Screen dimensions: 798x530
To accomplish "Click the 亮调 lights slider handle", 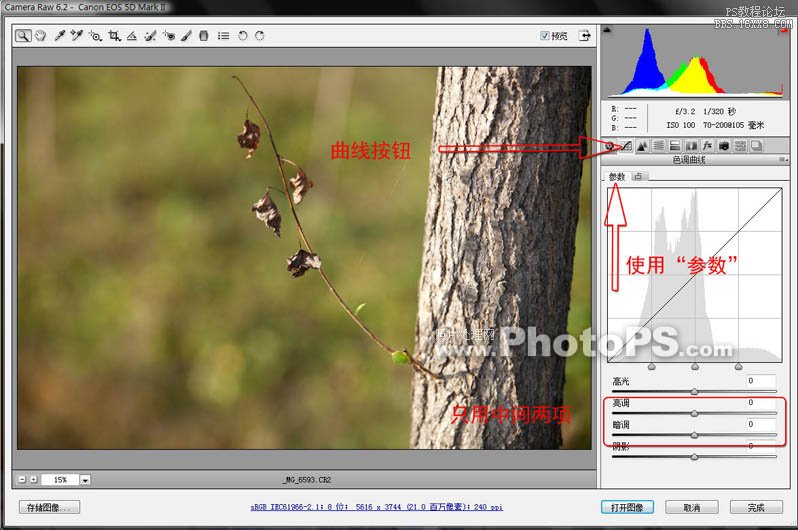I will (694, 413).
